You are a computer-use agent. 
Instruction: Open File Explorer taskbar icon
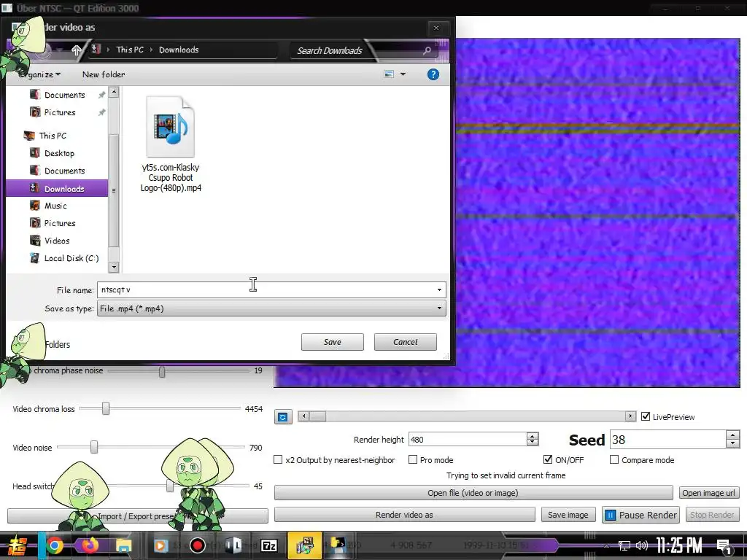124,545
